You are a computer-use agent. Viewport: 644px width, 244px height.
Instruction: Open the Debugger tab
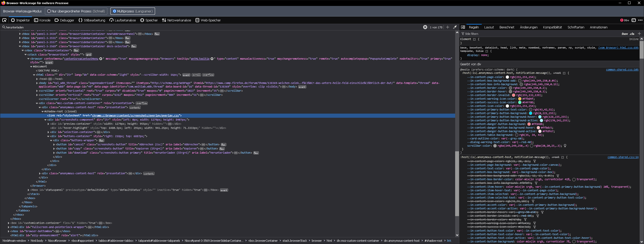[x=65, y=20]
